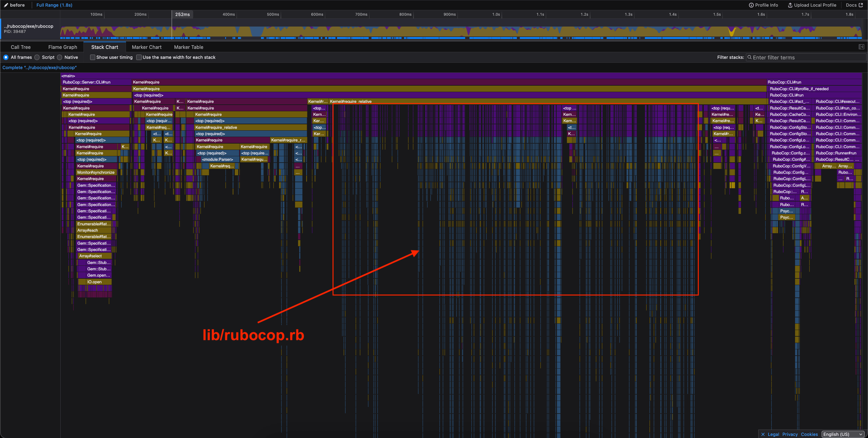Open the English (US) language dropdown

(843, 434)
